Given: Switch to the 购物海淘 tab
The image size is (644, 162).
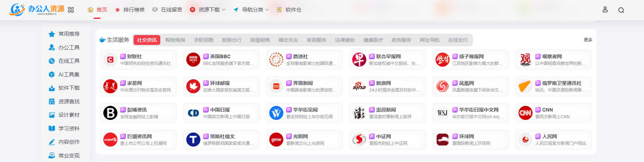Looking at the screenshot, I should (x=175, y=40).
